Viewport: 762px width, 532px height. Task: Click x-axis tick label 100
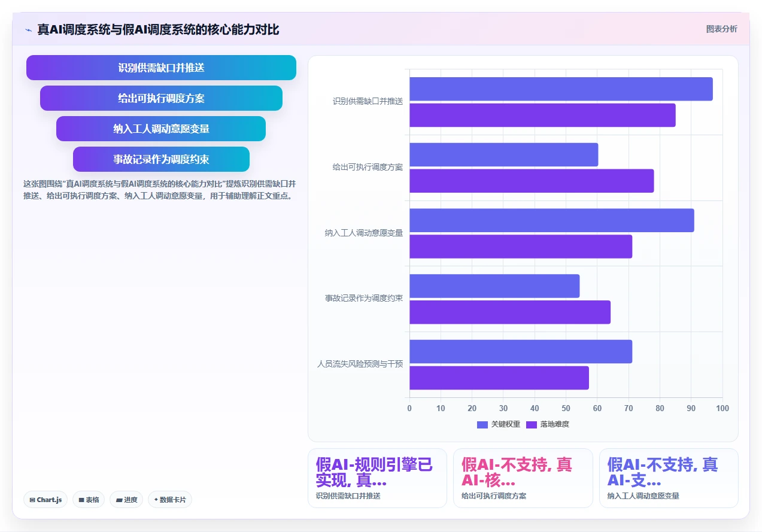[722, 408]
